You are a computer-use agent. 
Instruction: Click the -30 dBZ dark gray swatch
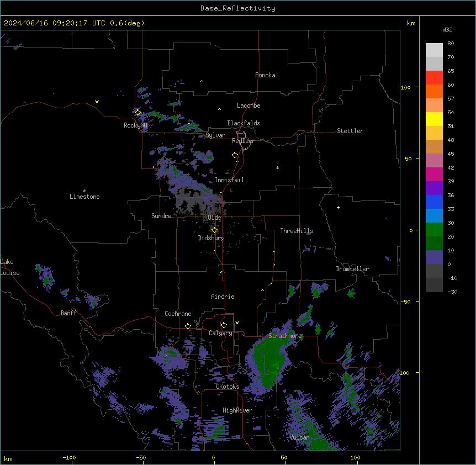pos(434,285)
